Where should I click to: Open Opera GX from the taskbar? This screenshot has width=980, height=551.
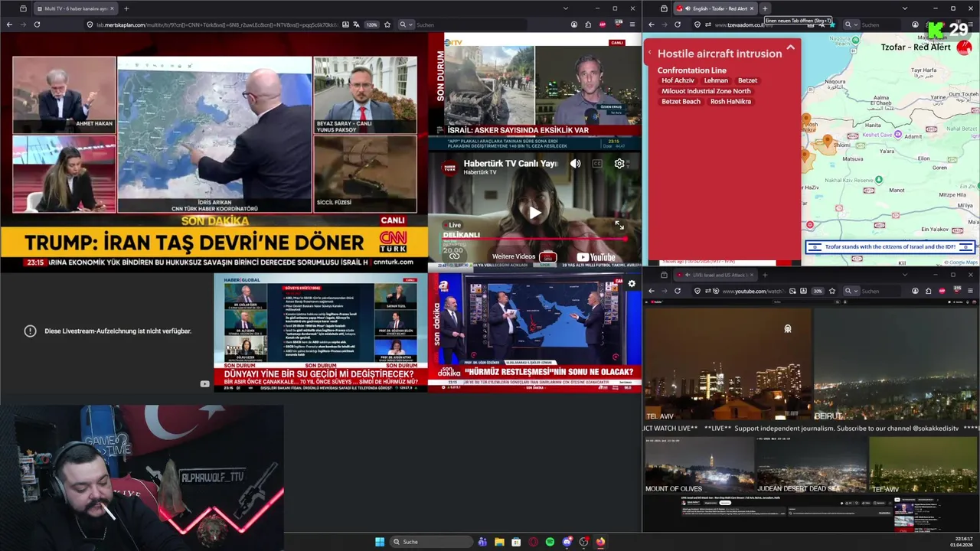(x=533, y=542)
